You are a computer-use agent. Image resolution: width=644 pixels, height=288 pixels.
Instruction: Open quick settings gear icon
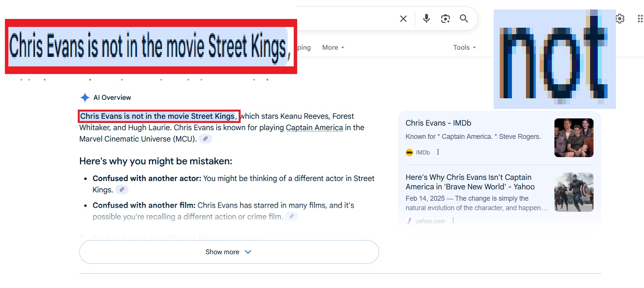click(620, 18)
